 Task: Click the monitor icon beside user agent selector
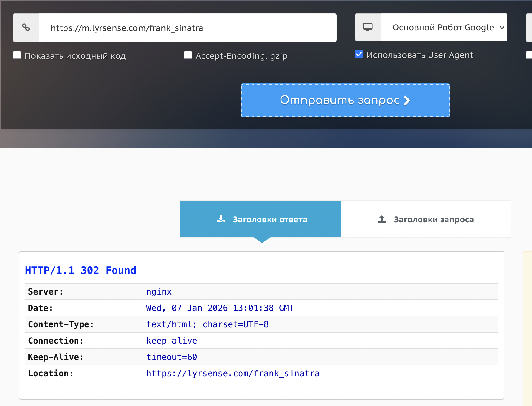point(368,27)
